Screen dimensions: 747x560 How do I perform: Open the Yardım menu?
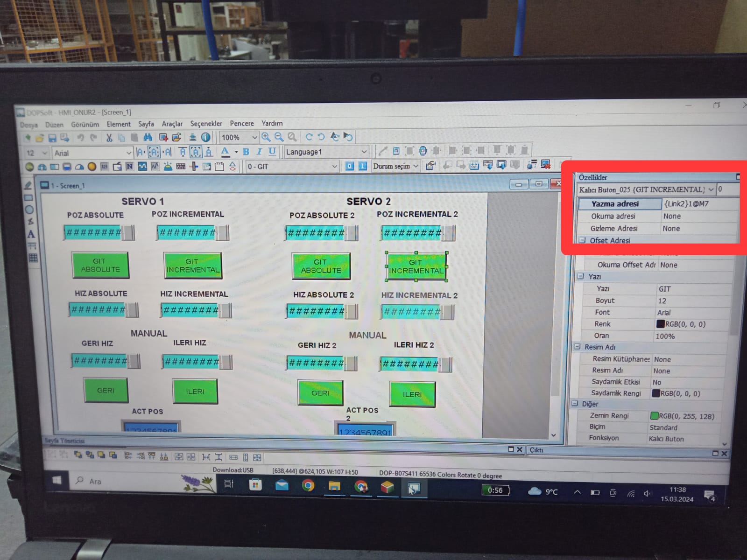coord(272,123)
